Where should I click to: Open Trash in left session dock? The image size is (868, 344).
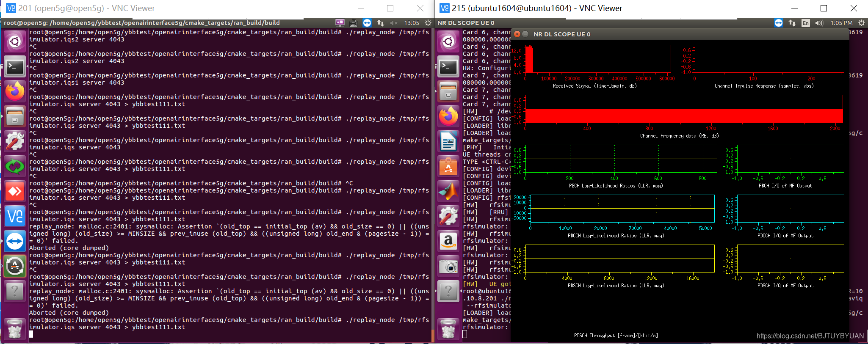(15, 329)
